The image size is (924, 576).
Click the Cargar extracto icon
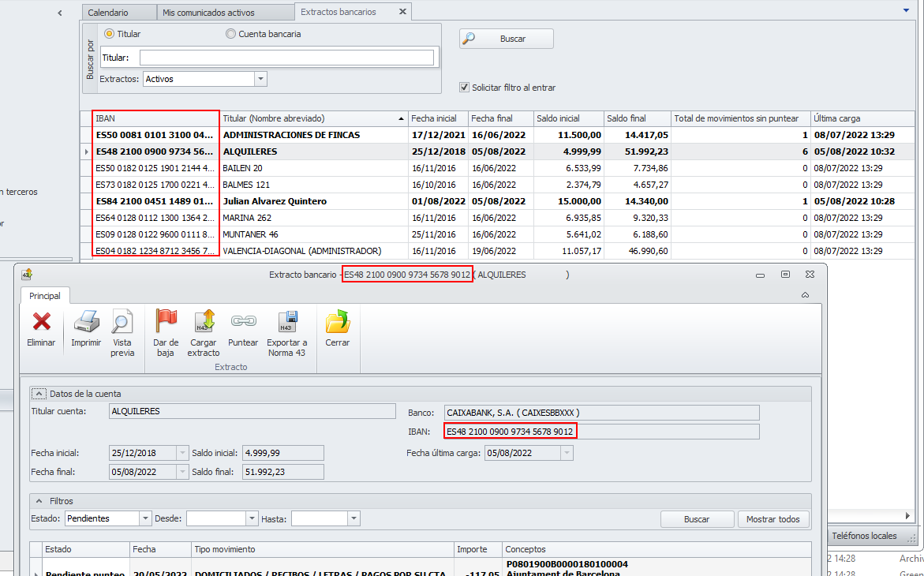pos(204,321)
